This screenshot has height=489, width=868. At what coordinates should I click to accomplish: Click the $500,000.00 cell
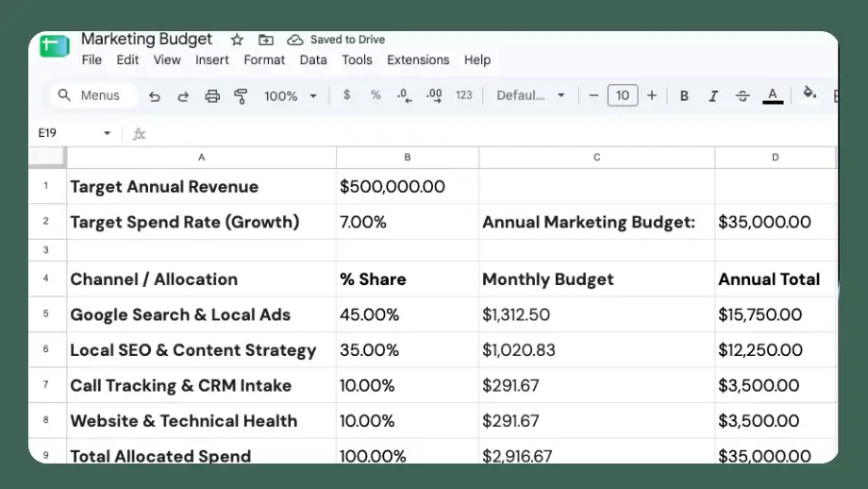pyautogui.click(x=408, y=187)
